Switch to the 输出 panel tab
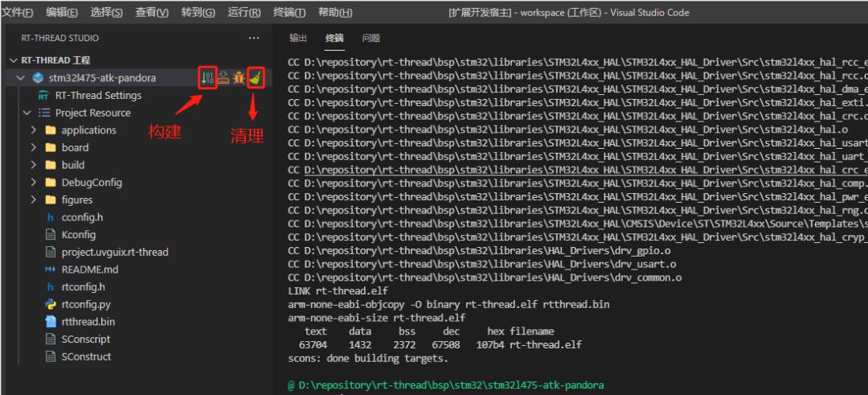This screenshot has height=395, width=868. pos(298,38)
